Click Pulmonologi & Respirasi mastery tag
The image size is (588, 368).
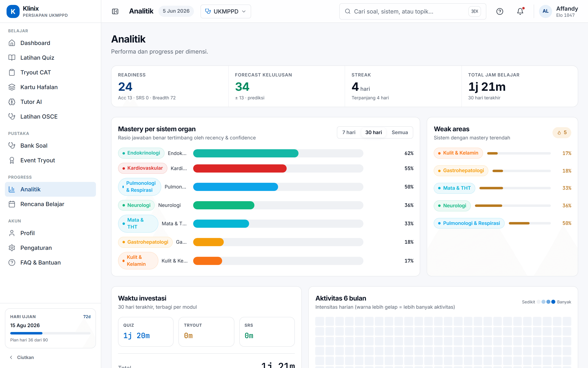pos(139,187)
